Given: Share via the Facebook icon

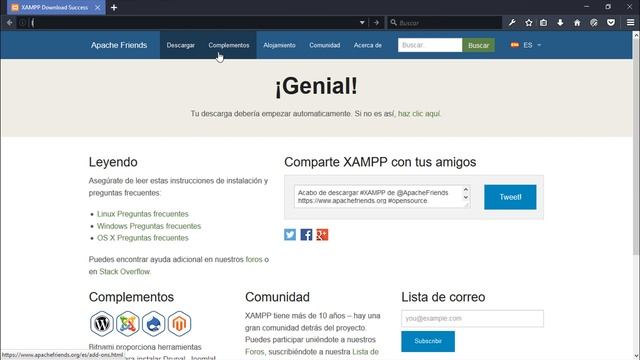Looking at the screenshot, I should pos(306,235).
